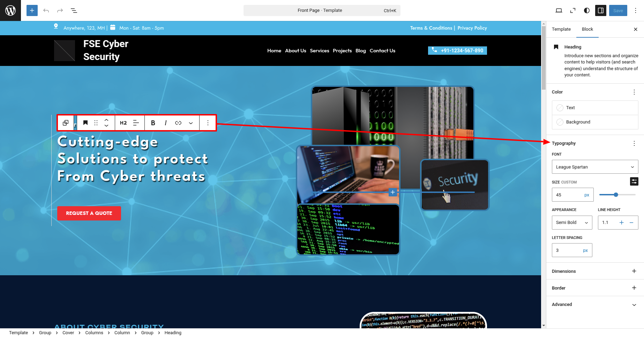Click the Privacy Policy link
644x337 pixels.
(x=472, y=28)
